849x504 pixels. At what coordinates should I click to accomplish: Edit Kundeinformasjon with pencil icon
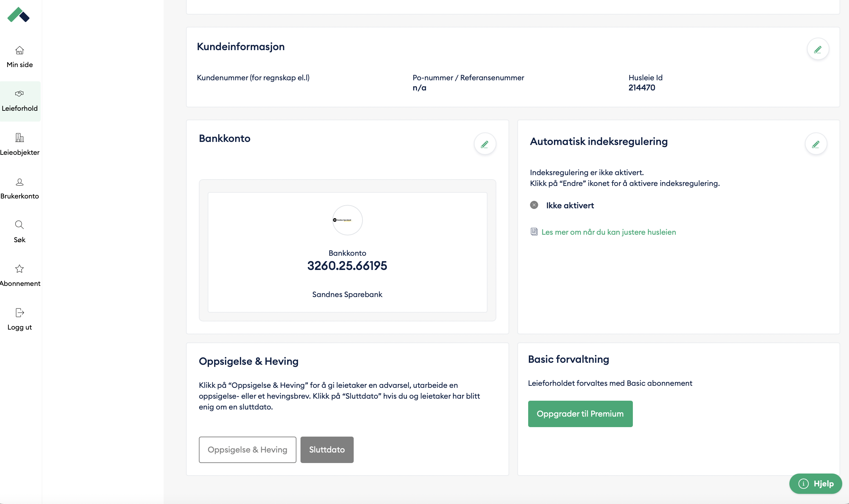818,49
